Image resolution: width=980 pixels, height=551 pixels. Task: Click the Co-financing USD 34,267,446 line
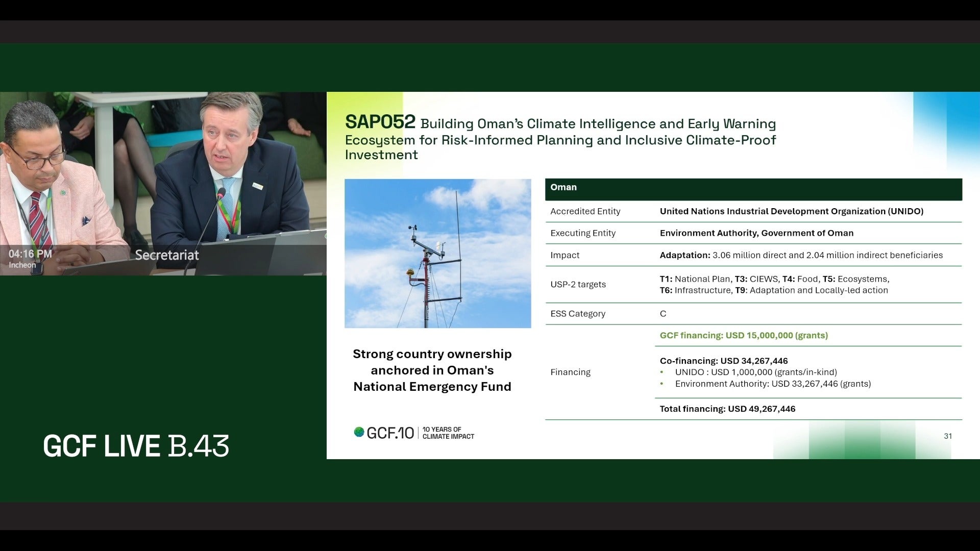pyautogui.click(x=724, y=361)
